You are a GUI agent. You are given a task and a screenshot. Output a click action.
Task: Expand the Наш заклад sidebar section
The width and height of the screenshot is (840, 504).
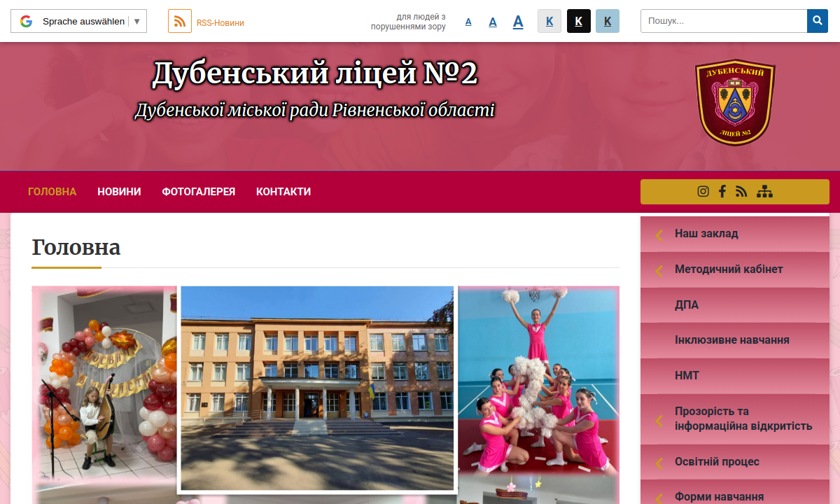click(706, 234)
